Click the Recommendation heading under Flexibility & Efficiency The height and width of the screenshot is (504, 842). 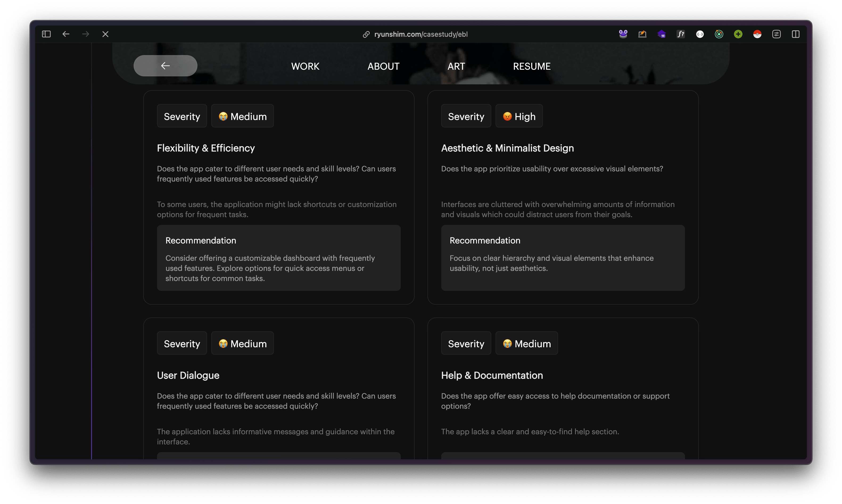point(200,241)
